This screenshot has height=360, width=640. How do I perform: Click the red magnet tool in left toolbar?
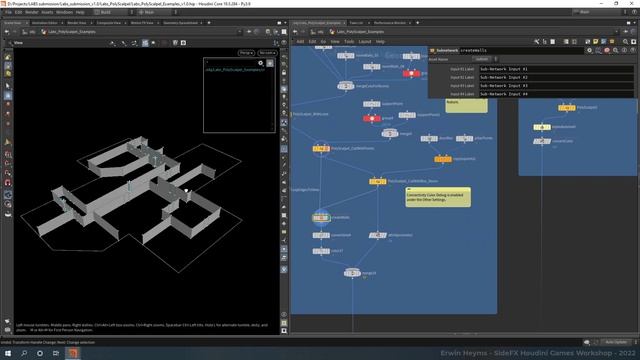pos(8,183)
